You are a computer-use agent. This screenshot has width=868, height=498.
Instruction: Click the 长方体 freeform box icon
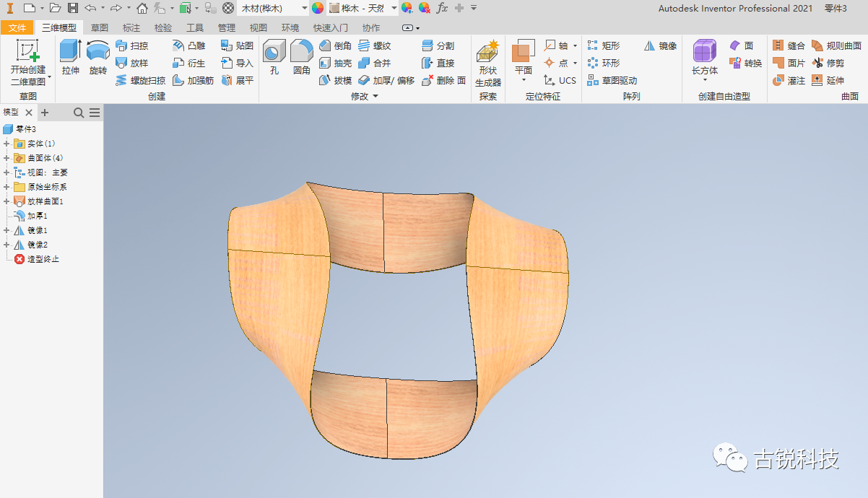pyautogui.click(x=705, y=58)
